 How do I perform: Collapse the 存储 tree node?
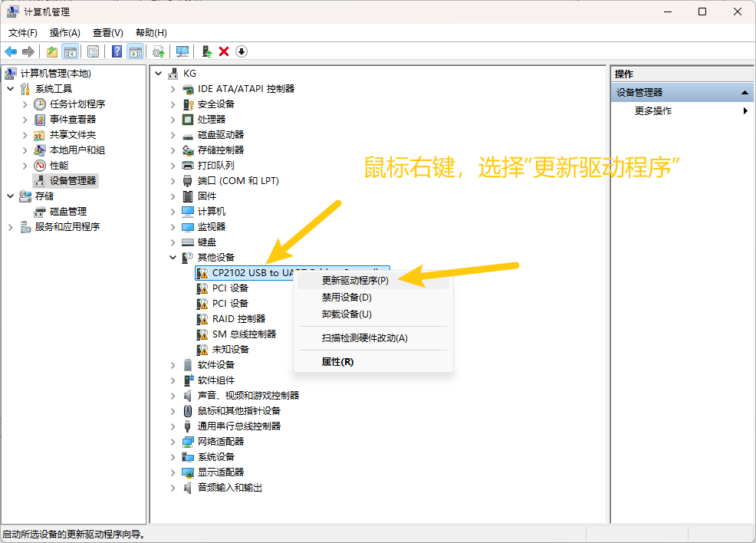point(11,196)
